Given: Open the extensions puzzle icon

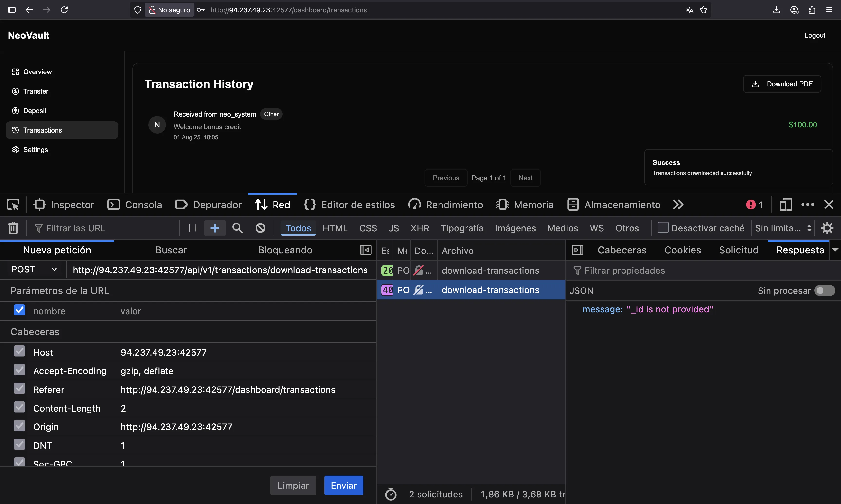Looking at the screenshot, I should [x=812, y=10].
